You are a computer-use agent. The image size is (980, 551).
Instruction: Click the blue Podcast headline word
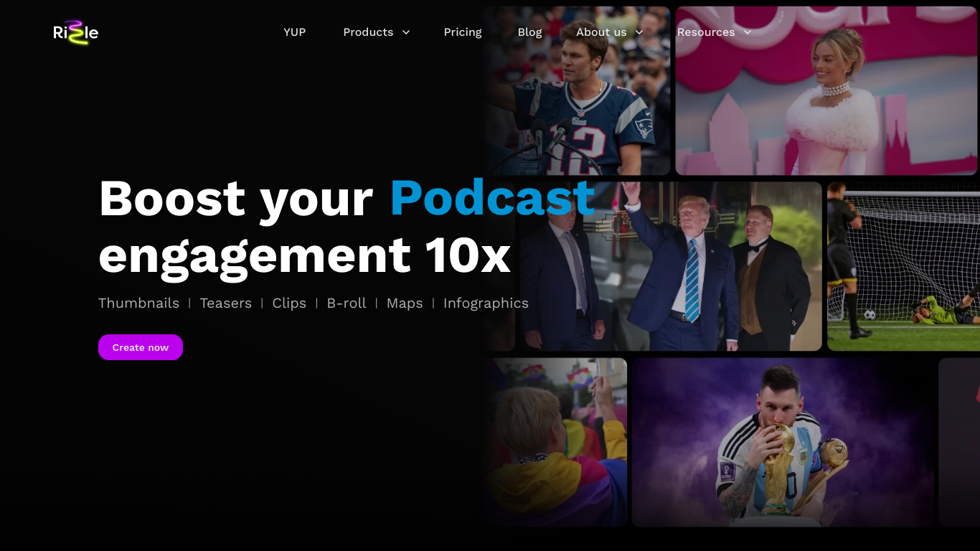pos(492,198)
